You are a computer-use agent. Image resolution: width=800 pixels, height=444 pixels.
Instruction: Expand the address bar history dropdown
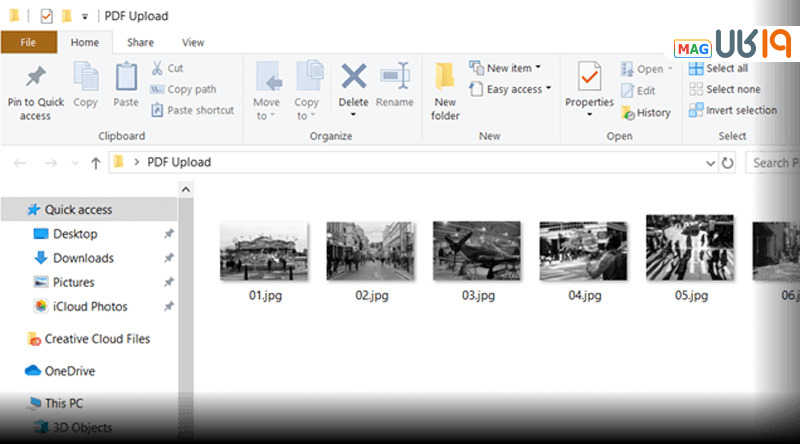(x=709, y=162)
